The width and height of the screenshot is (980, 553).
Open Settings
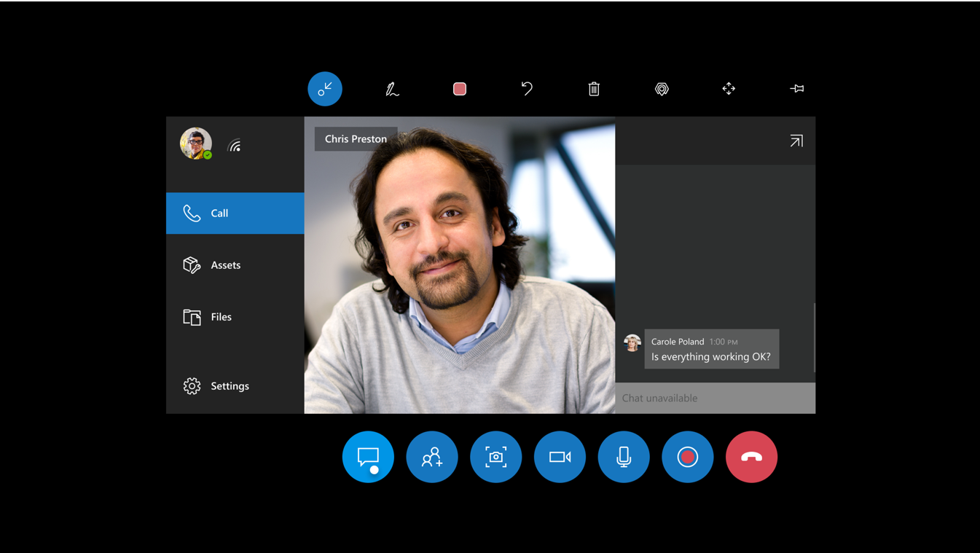(x=230, y=385)
